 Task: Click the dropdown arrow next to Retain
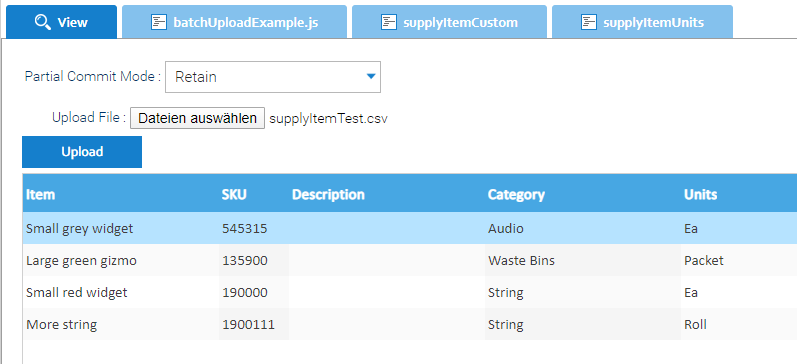click(x=371, y=77)
